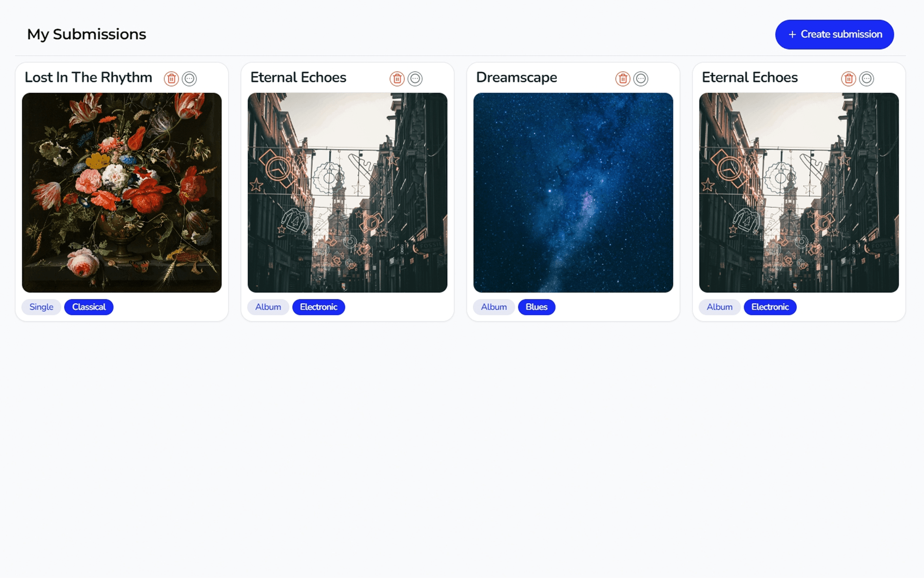Open more options on first Eternal Echoes card
The height and width of the screenshot is (578, 924).
click(x=415, y=78)
